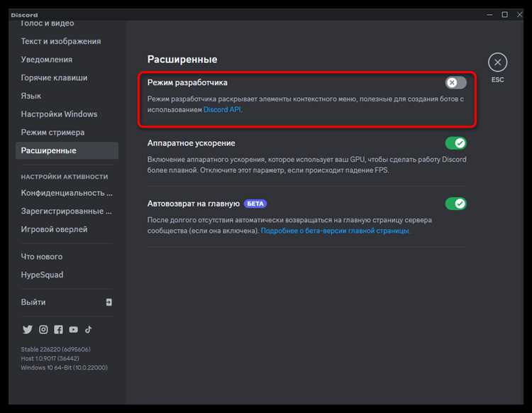
Task: Go to Игровой оверлей settings
Action: click(x=54, y=229)
